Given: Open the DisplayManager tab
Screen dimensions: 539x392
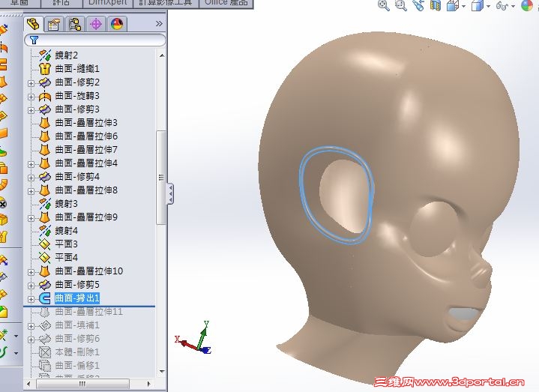Looking at the screenshot, I should click(x=117, y=25).
